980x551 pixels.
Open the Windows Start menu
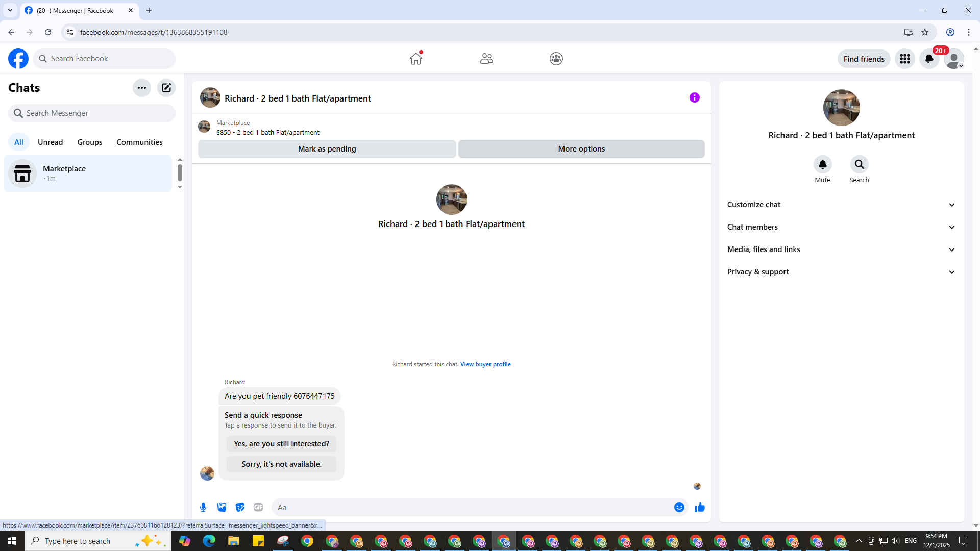(12, 541)
